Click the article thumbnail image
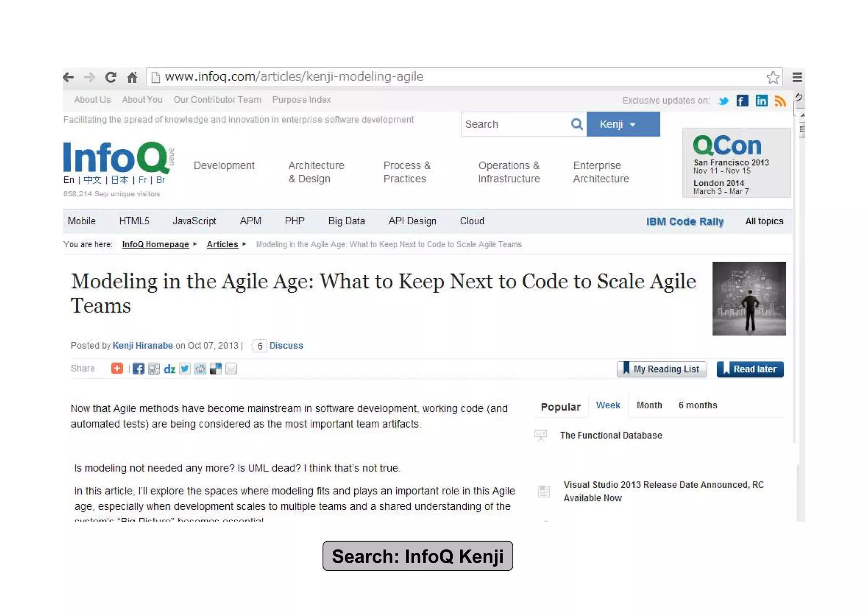The image size is (868, 614). tap(749, 299)
